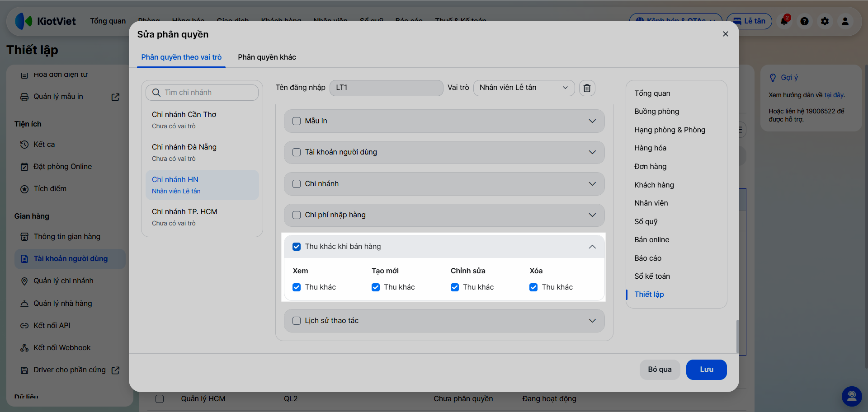868x412 pixels.
Task: Click the KiotViet logo
Action: [x=45, y=21]
